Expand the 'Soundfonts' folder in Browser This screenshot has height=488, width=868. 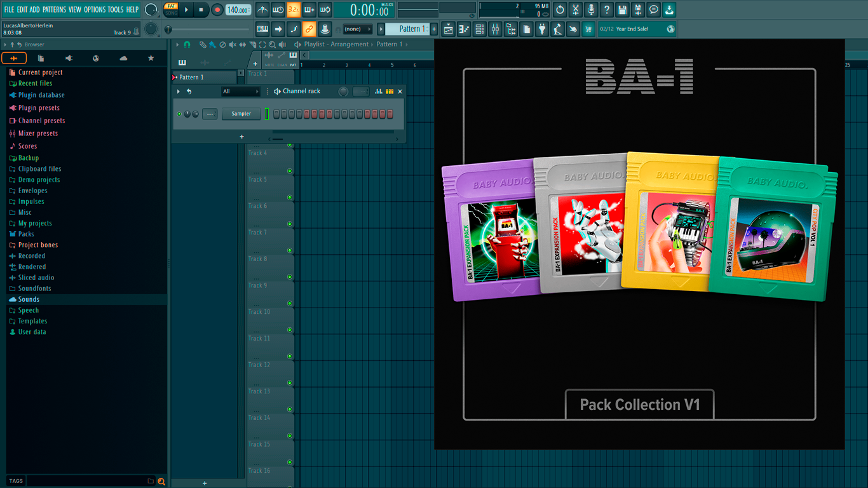point(34,288)
